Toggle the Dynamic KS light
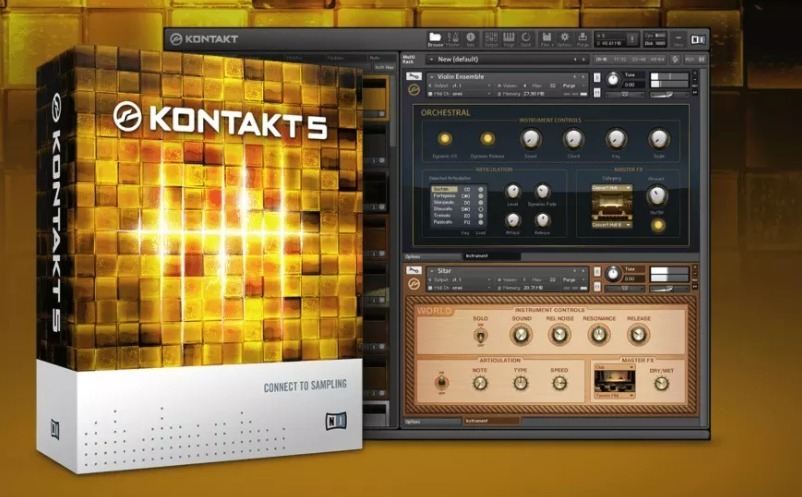Image resolution: width=802 pixels, height=497 pixels. [x=444, y=139]
